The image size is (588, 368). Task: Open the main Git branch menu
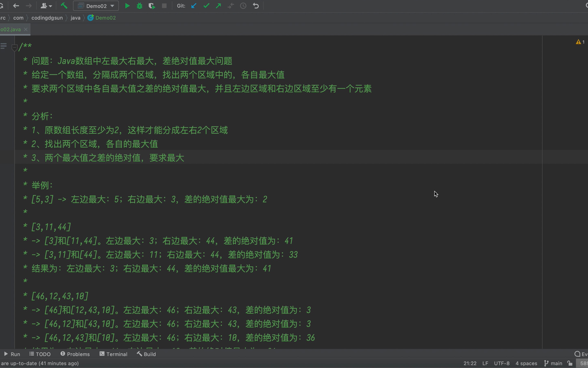point(553,363)
